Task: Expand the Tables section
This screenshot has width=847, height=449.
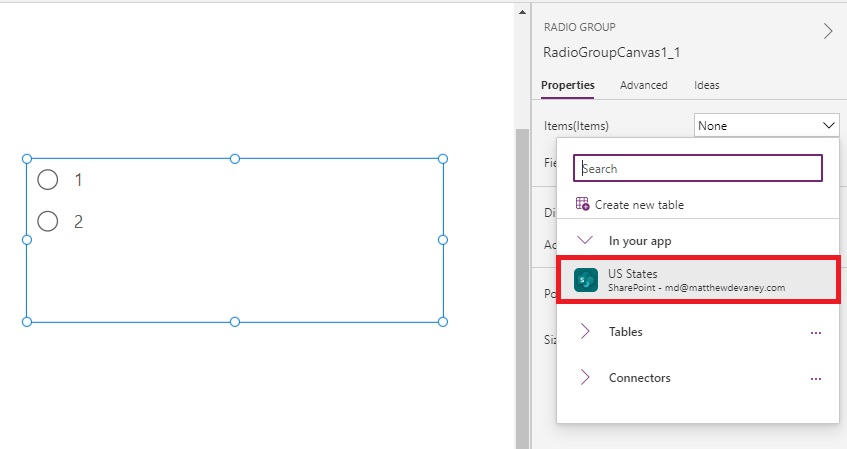Action: (x=585, y=331)
